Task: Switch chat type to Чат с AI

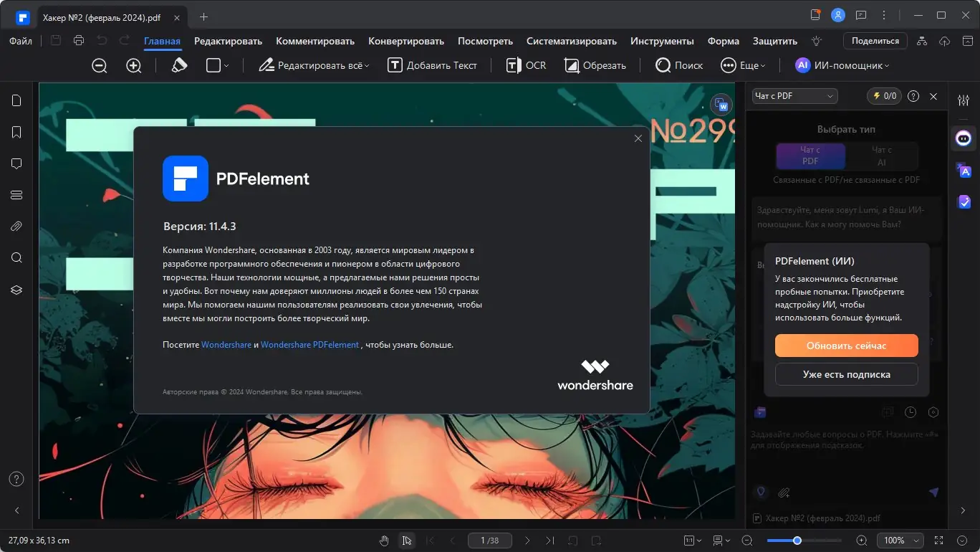Action: tap(882, 156)
